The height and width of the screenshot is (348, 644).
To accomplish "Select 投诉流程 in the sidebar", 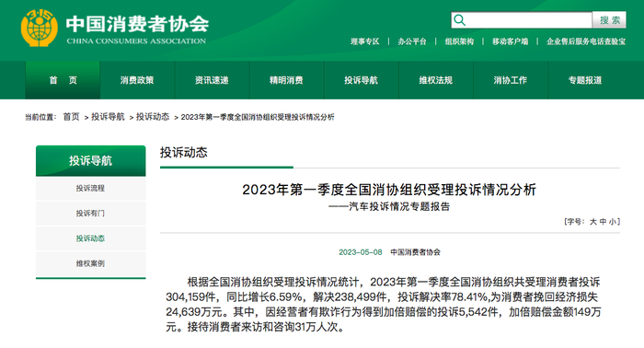I will (91, 188).
